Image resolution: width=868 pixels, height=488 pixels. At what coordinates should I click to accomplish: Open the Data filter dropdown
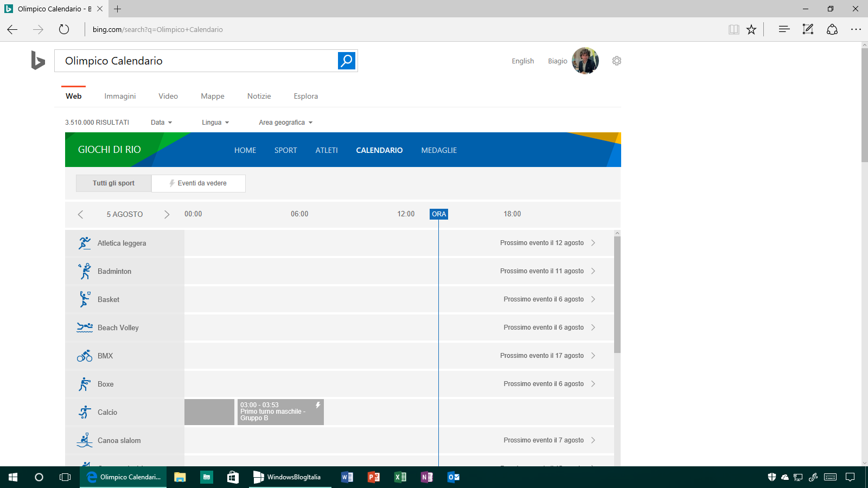(161, 123)
